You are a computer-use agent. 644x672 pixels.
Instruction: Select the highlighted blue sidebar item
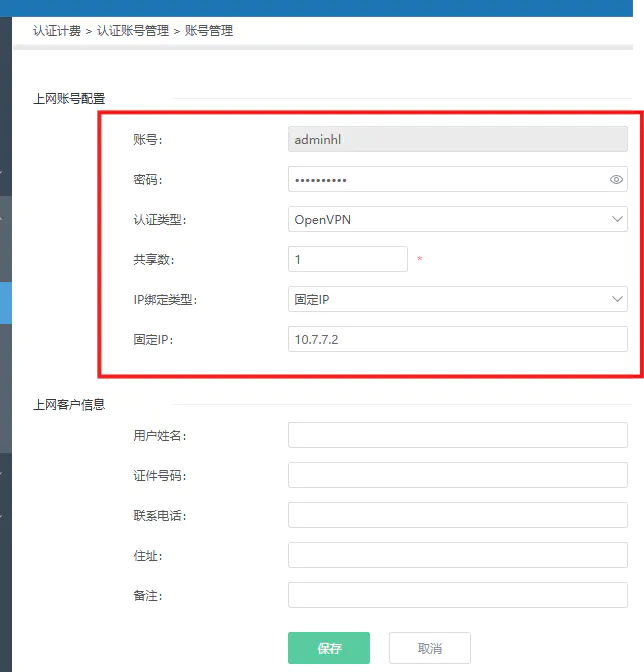pos(5,303)
